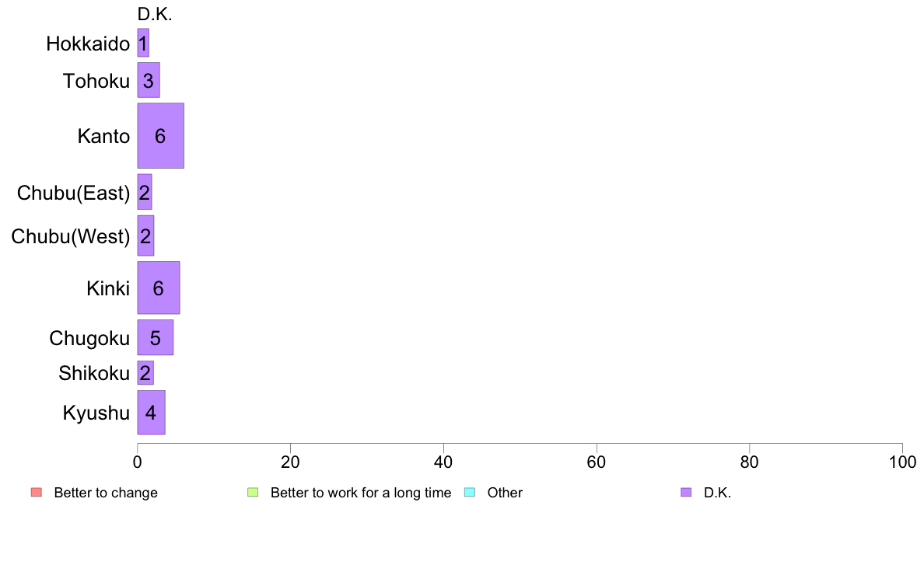Select the Hokkaido bar showing 1
The image size is (924, 572).
coord(143,43)
